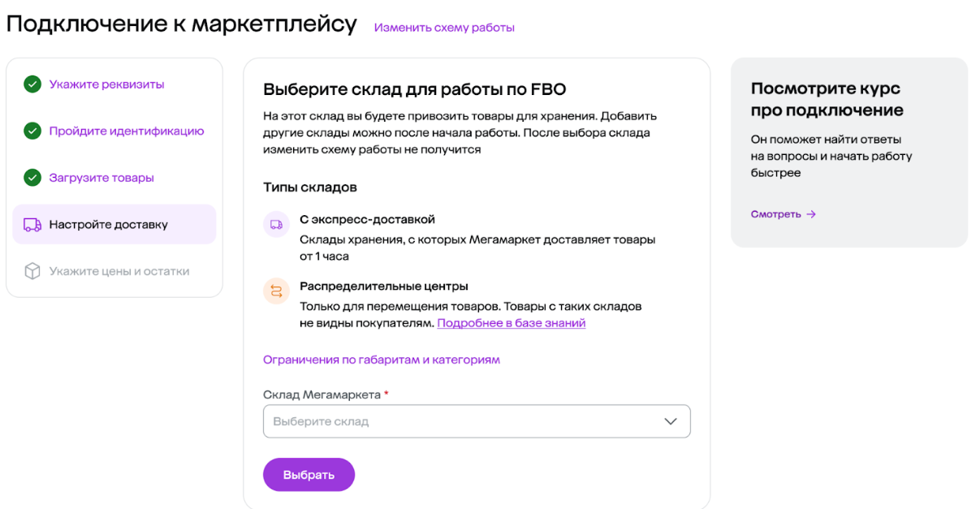Click the Смотреть course link
This screenshot has width=980, height=509.
[775, 214]
